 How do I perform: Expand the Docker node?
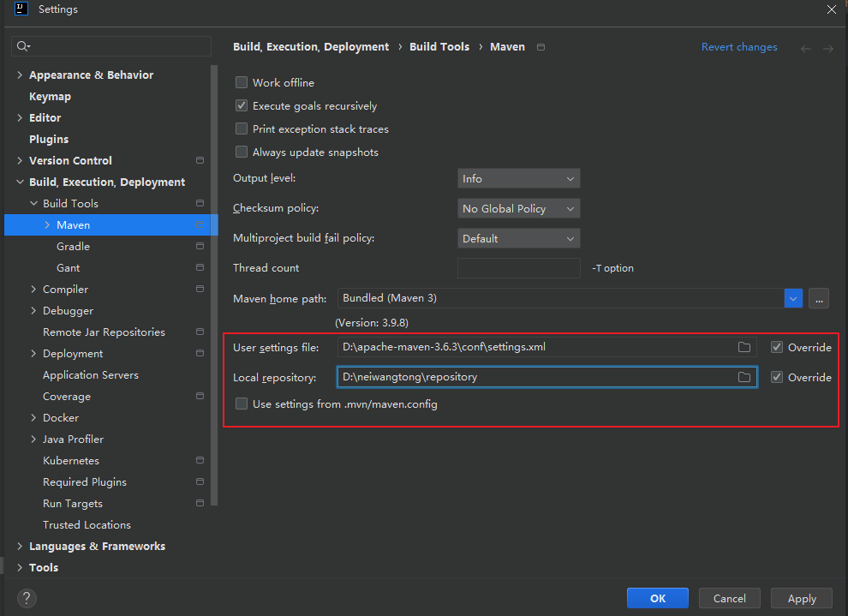(33, 417)
